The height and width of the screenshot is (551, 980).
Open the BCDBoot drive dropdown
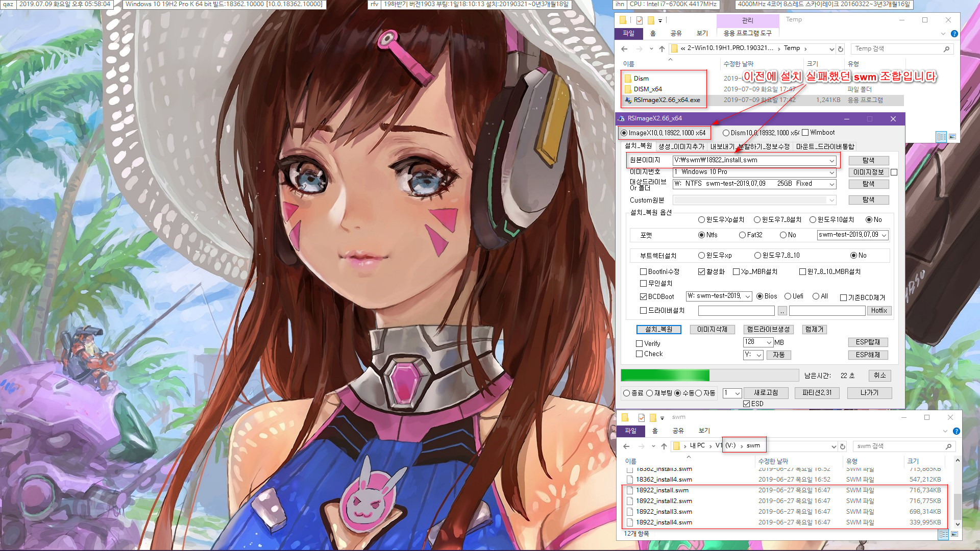point(748,296)
